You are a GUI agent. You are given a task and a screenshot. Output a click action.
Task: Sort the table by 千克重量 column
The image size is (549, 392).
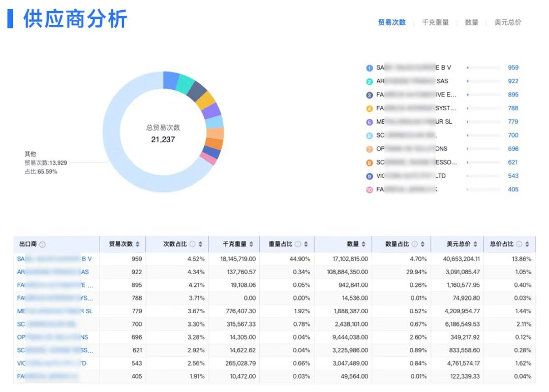[251, 244]
